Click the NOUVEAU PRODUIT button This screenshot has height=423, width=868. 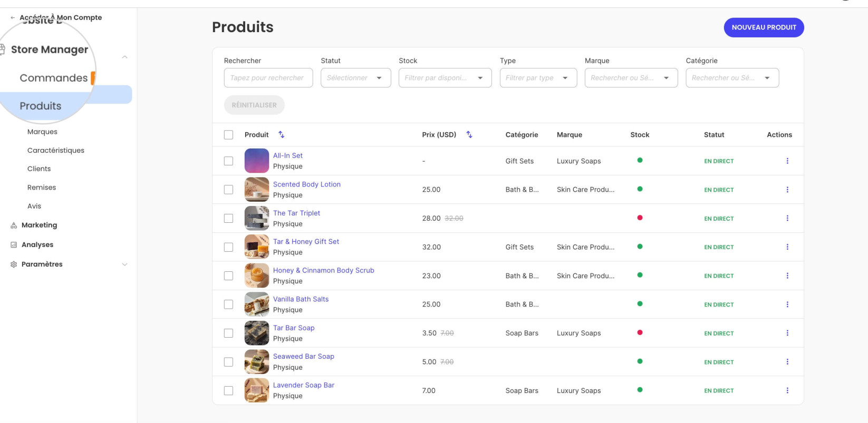(764, 27)
